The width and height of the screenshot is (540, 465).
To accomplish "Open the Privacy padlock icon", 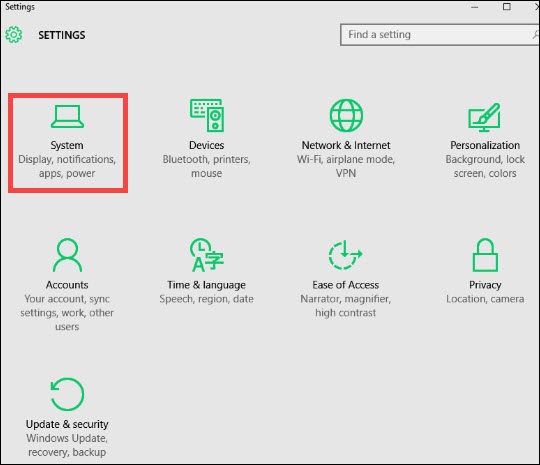I will pos(485,255).
